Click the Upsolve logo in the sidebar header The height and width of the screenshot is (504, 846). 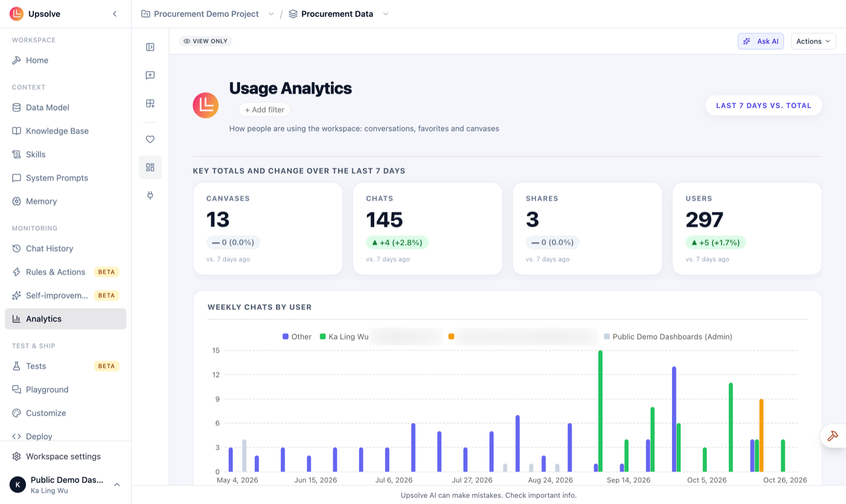point(16,14)
